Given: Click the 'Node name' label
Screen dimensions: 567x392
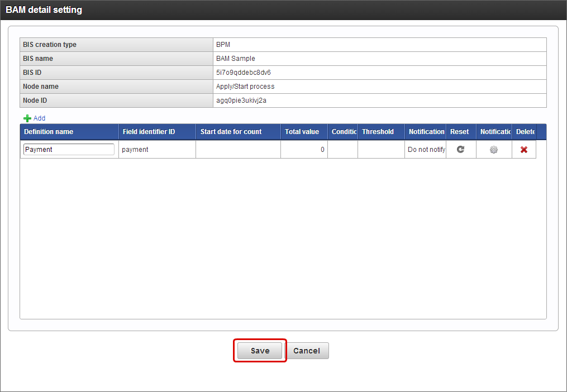Looking at the screenshot, I should [40, 87].
